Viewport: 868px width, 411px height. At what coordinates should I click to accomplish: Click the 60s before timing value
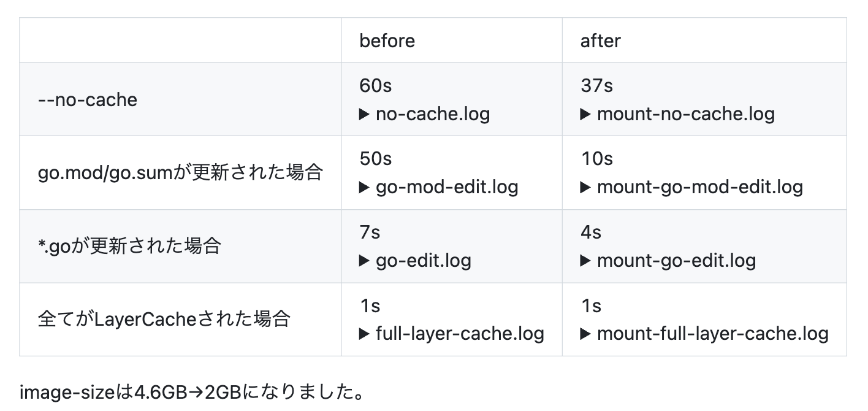click(375, 85)
